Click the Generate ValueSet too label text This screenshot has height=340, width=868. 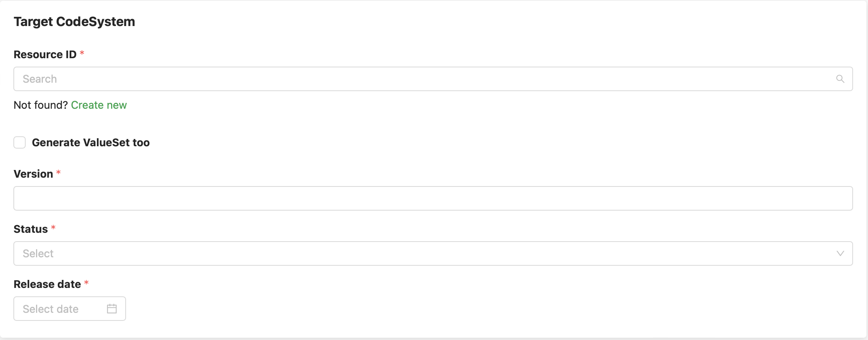[x=91, y=142]
